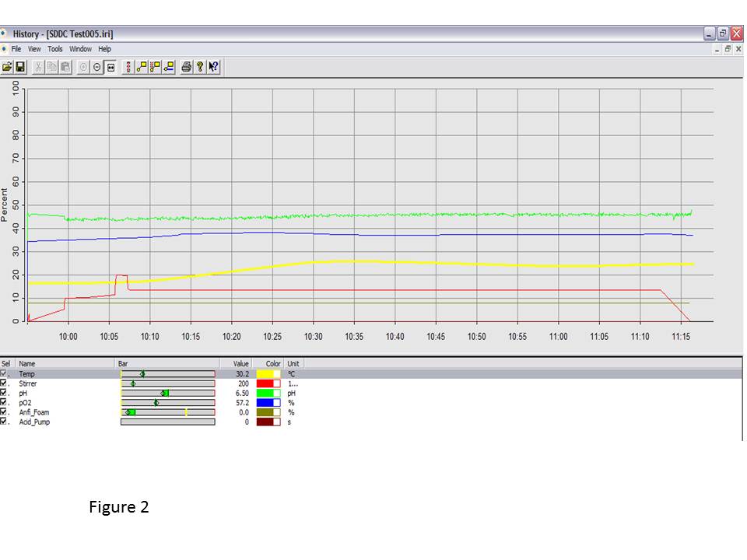747x560 pixels.
Task: Click the fit-to-width zoom icon
Action: (x=110, y=67)
